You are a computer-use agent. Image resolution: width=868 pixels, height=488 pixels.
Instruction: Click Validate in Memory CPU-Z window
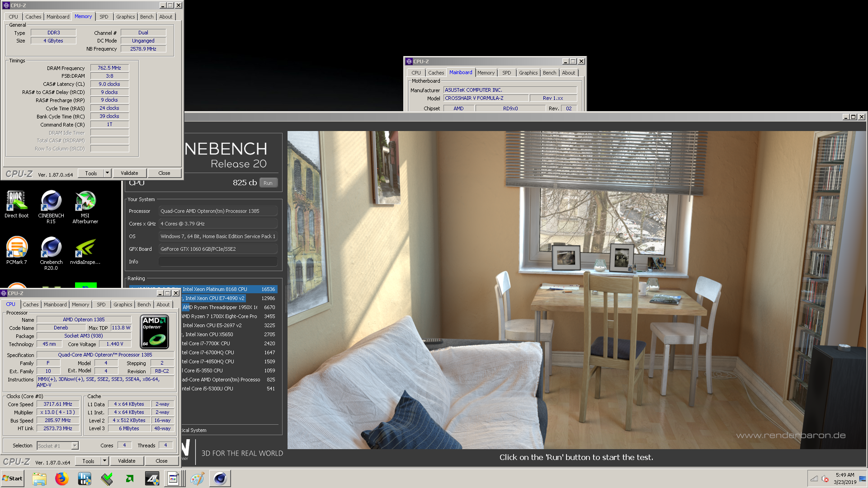pyautogui.click(x=129, y=173)
